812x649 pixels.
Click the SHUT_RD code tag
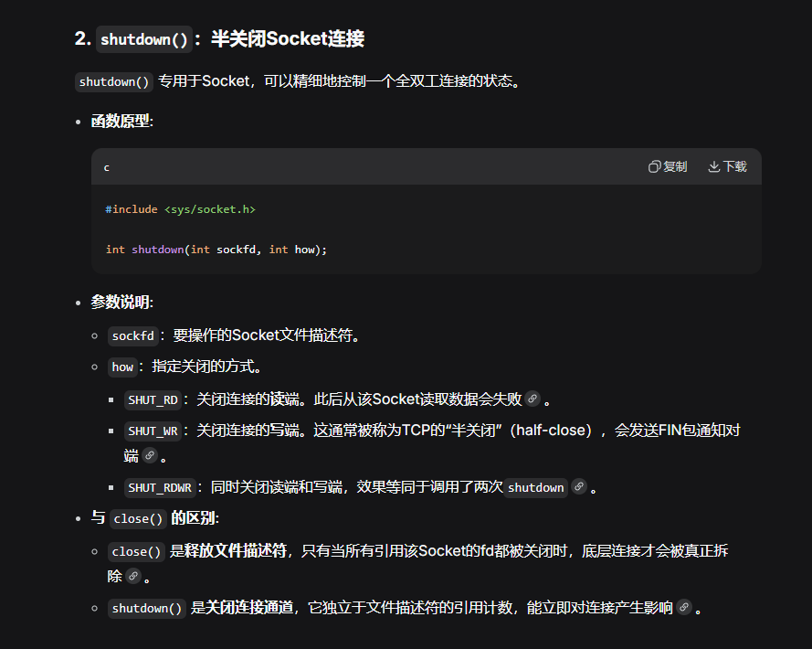(153, 399)
